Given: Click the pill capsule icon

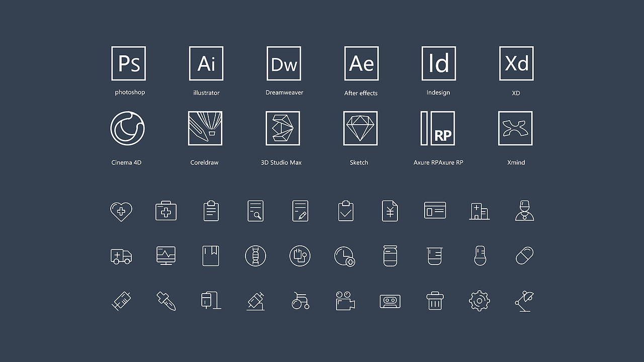Looking at the screenshot, I should click(525, 256).
